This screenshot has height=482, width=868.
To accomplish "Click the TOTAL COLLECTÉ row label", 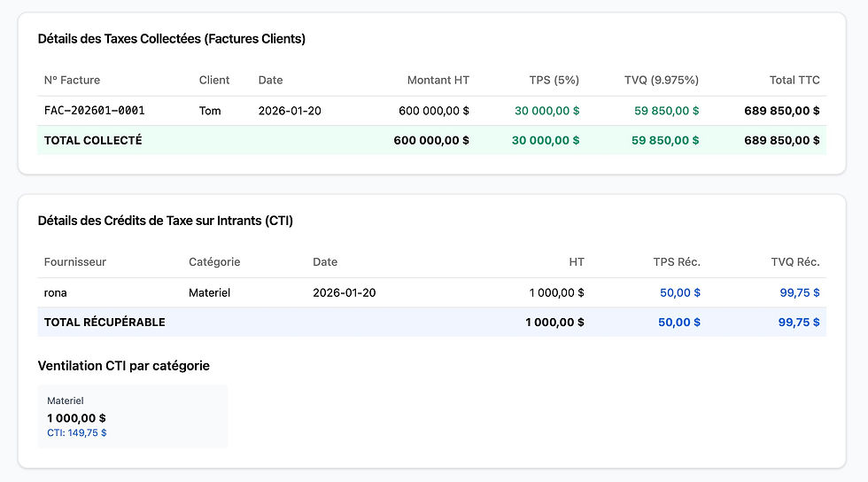I will [93, 140].
